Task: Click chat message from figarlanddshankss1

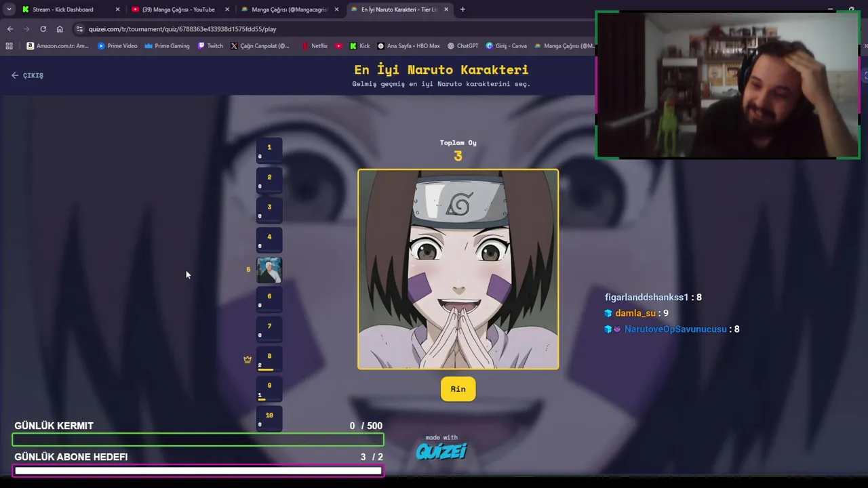Action: (x=653, y=297)
